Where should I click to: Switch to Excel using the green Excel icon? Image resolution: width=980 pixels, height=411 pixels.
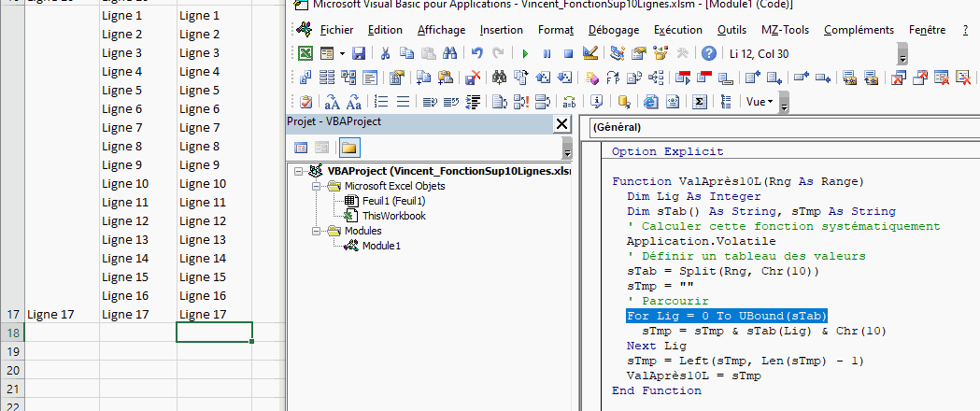pos(305,53)
